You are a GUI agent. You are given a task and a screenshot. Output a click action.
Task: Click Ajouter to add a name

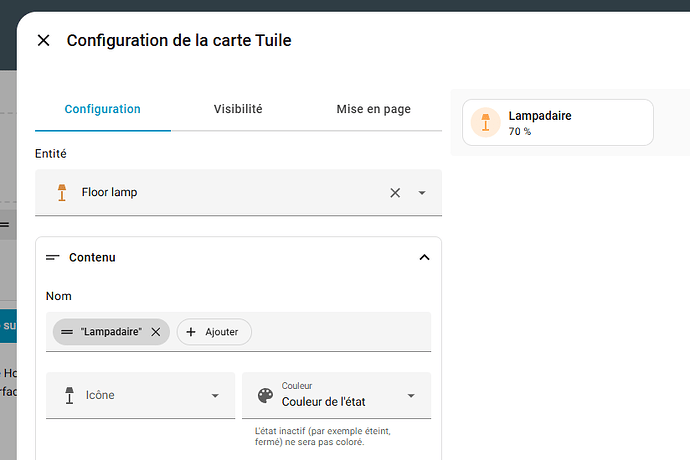pos(214,332)
